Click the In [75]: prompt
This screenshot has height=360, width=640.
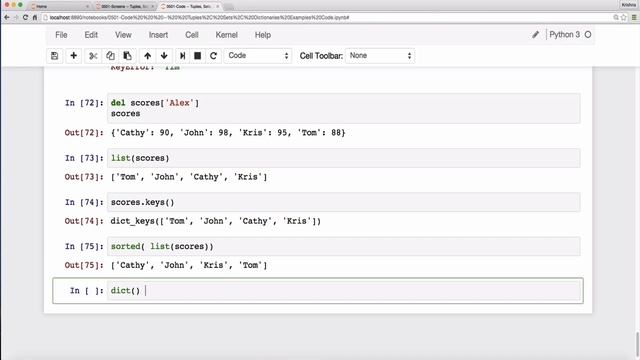(84, 246)
